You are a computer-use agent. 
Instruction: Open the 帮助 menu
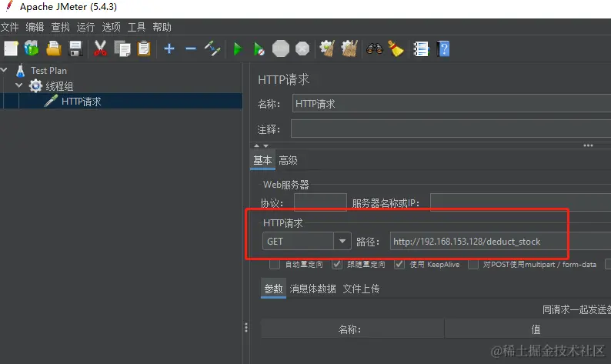coord(162,27)
